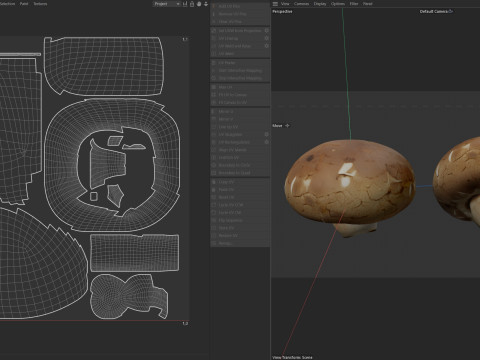Click the viewport hamburger menu icon

[x=275, y=4]
